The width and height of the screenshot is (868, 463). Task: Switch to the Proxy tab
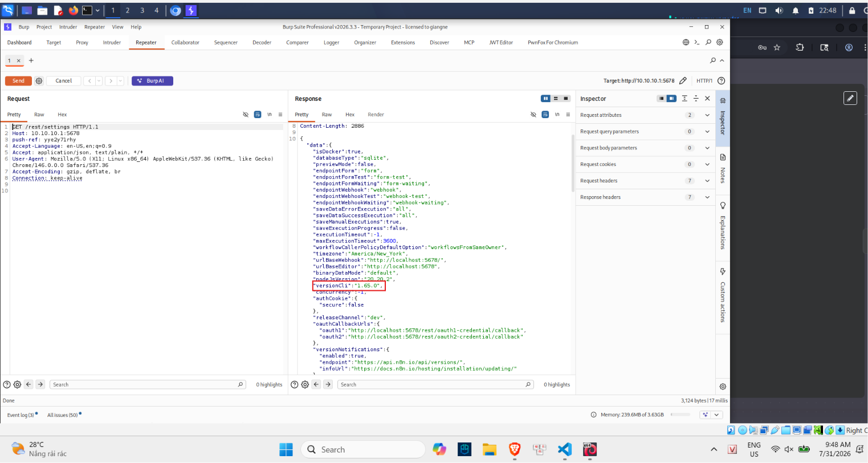[82, 43]
